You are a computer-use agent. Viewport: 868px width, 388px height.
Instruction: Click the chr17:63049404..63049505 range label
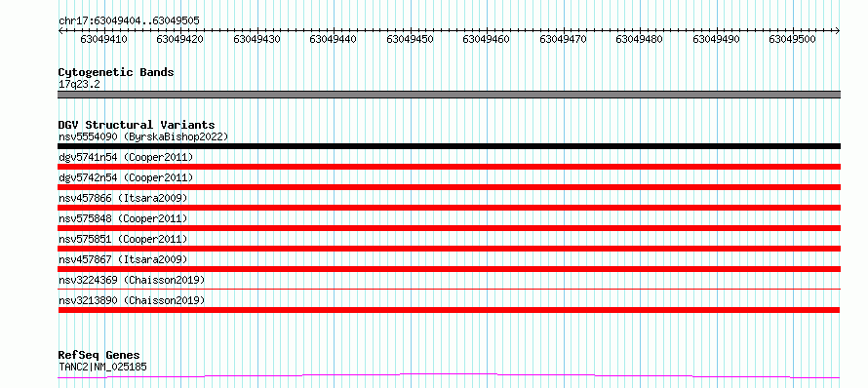tap(129, 21)
